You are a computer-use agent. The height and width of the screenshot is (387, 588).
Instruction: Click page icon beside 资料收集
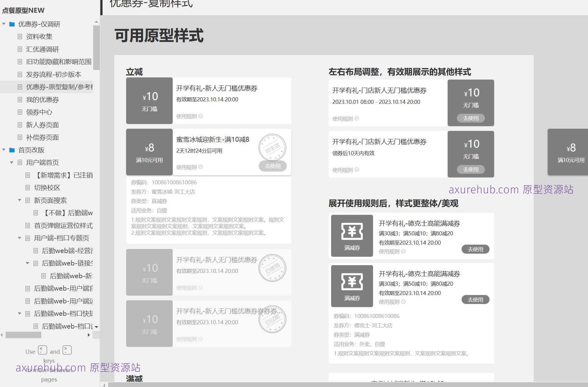[x=20, y=36]
